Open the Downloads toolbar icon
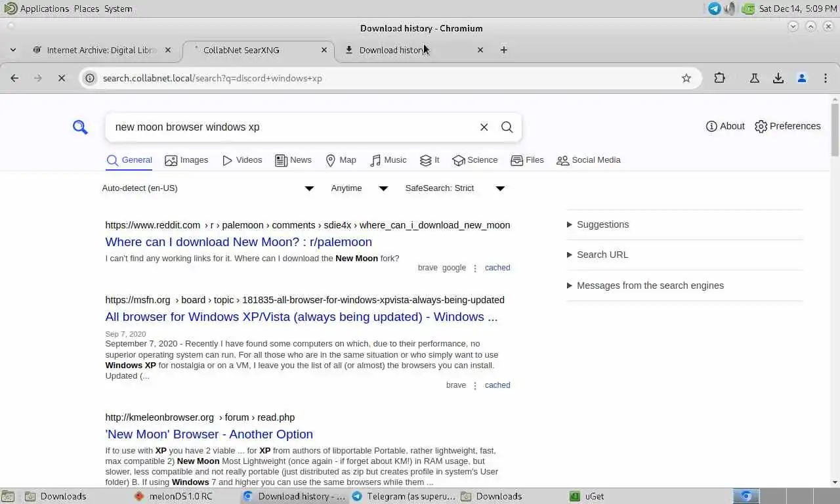This screenshot has height=504, width=840. tap(778, 78)
